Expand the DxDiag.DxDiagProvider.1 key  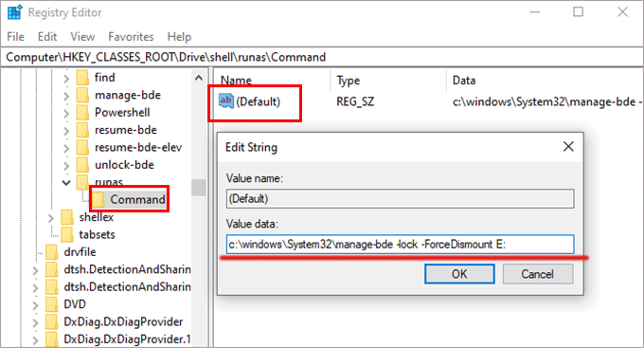[35, 340]
